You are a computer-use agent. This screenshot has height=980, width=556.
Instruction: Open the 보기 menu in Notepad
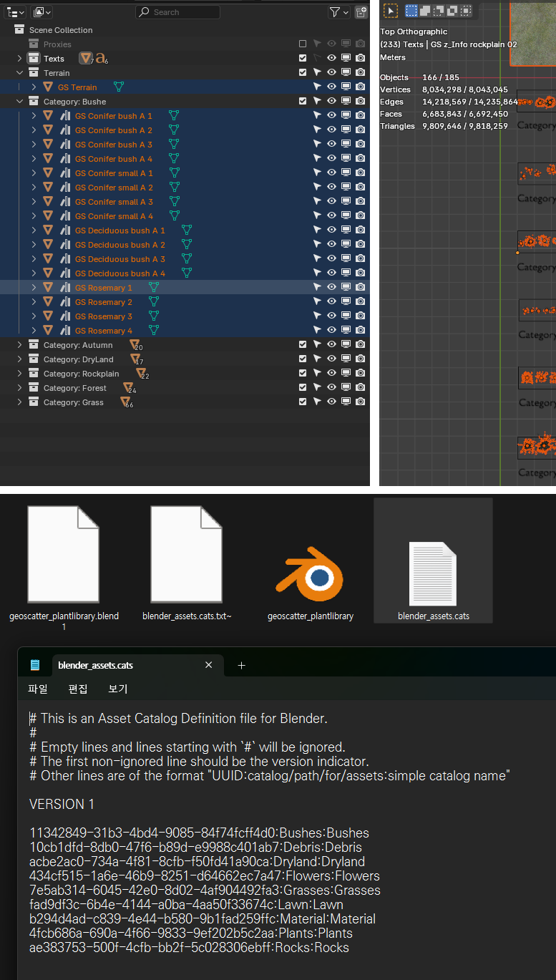(x=118, y=689)
